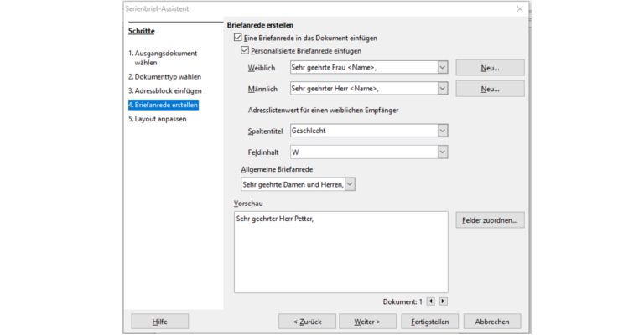
Task: Expand the Feldinhalt dropdown list
Action: (x=442, y=152)
